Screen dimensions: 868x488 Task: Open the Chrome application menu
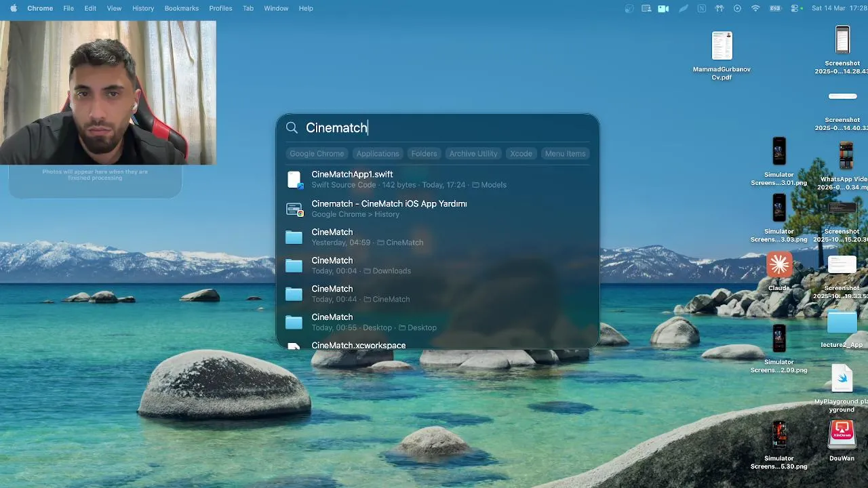(x=40, y=8)
